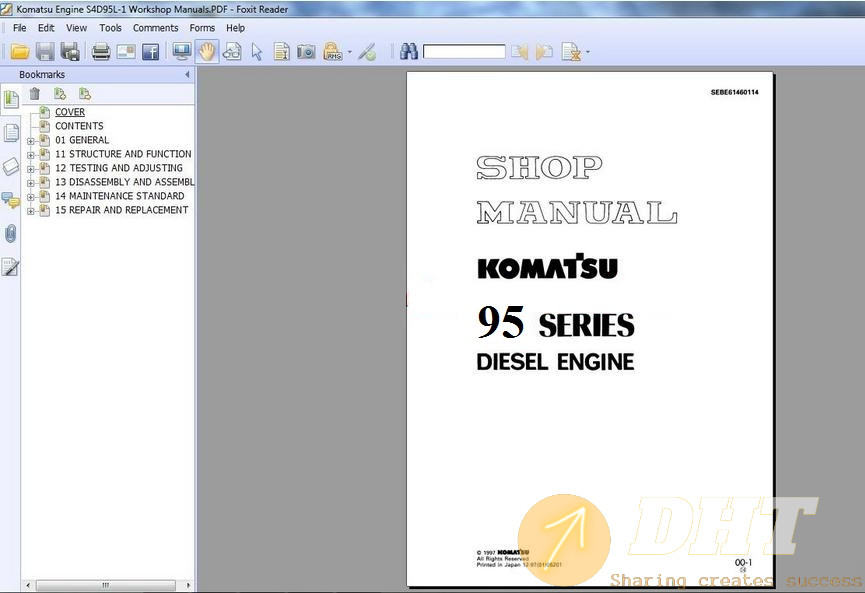Click the bookmarks horizontal scrollbar thumb
865x593 pixels.
[x=106, y=585]
